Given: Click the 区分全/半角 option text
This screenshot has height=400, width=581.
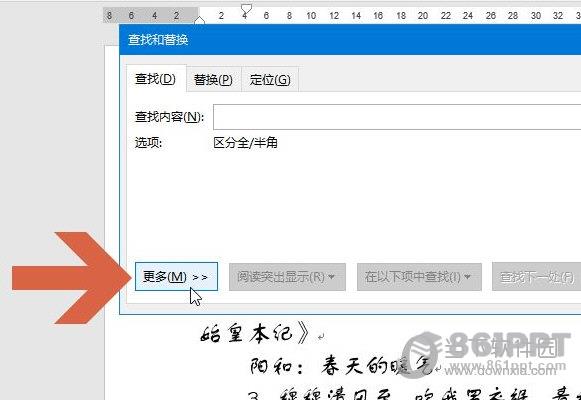Looking at the screenshot, I should pyautogui.click(x=245, y=143).
